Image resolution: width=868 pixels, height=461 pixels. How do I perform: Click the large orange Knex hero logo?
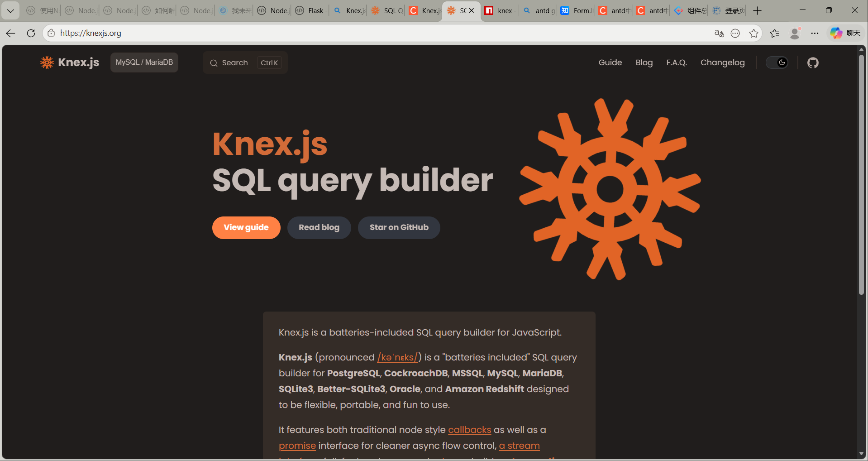click(x=610, y=189)
